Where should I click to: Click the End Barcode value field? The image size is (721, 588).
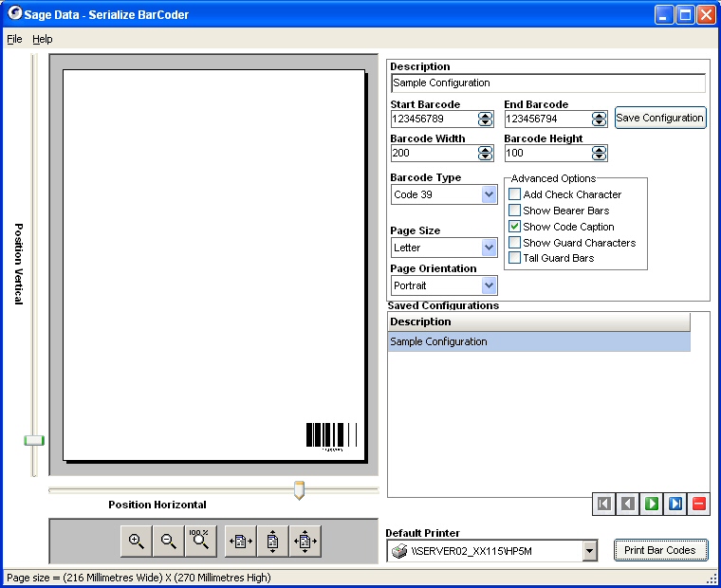point(548,119)
